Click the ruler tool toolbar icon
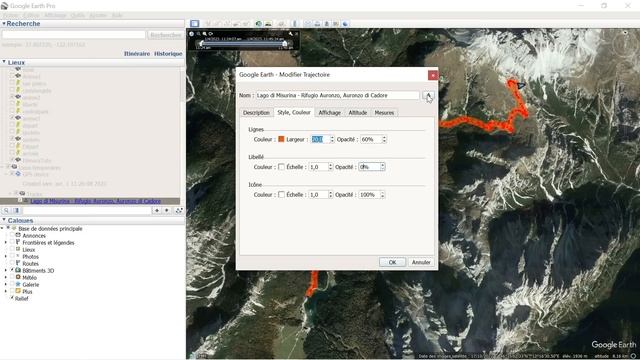Screen dimensions: 640x360 tap(295, 24)
